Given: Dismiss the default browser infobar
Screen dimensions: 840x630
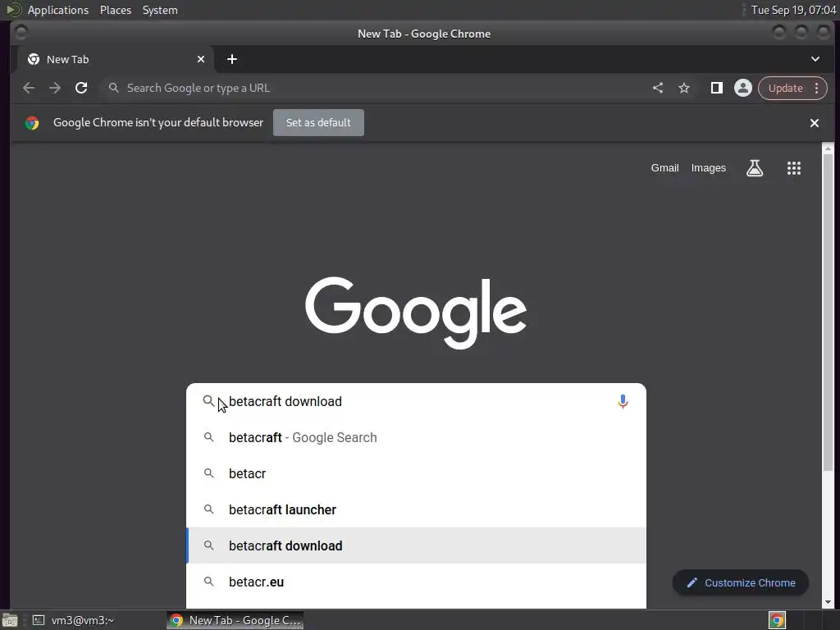Looking at the screenshot, I should pos(815,123).
